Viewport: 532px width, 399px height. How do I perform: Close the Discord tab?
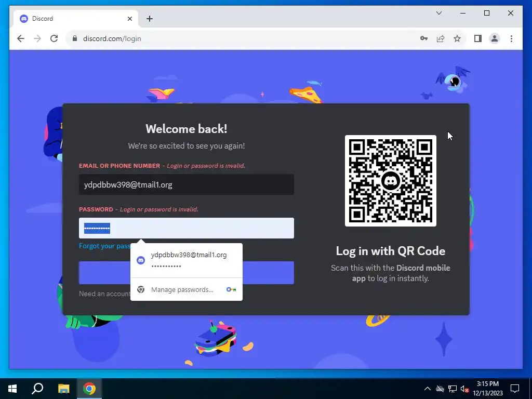tap(129, 19)
